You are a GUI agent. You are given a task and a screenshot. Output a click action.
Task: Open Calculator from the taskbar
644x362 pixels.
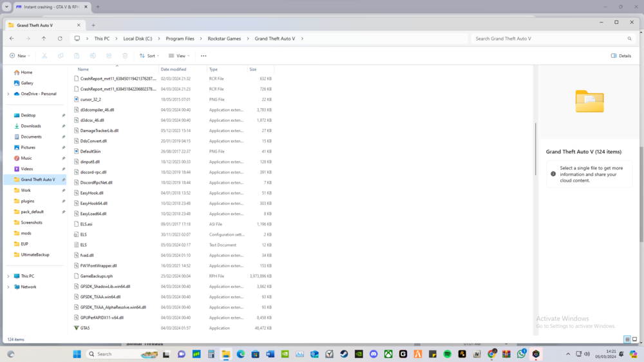pyautogui.click(x=211, y=354)
